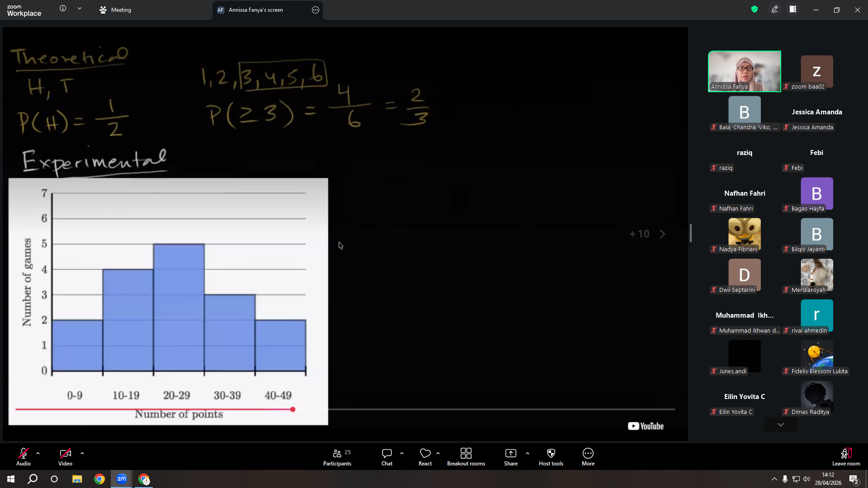Select Bagas Hayfa participant tile
This screenshot has height=488, width=868.
(x=817, y=193)
